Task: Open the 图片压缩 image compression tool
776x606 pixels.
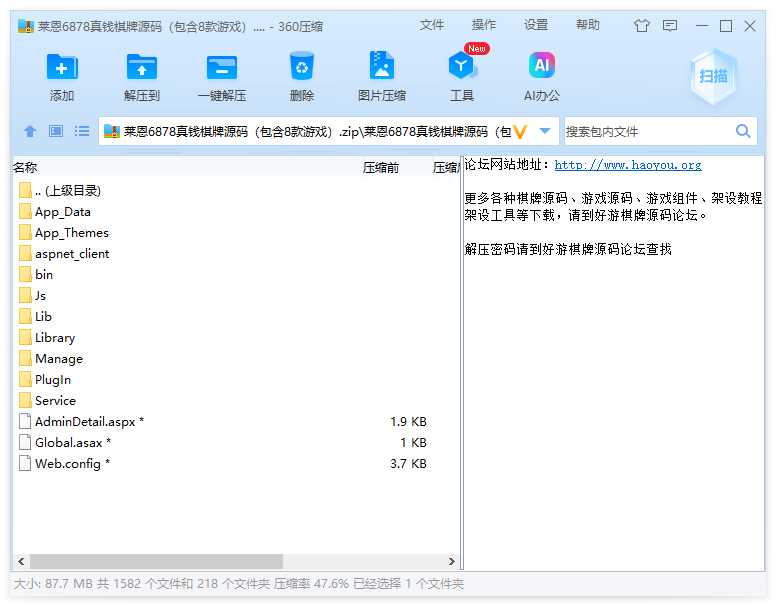Action: (x=382, y=66)
